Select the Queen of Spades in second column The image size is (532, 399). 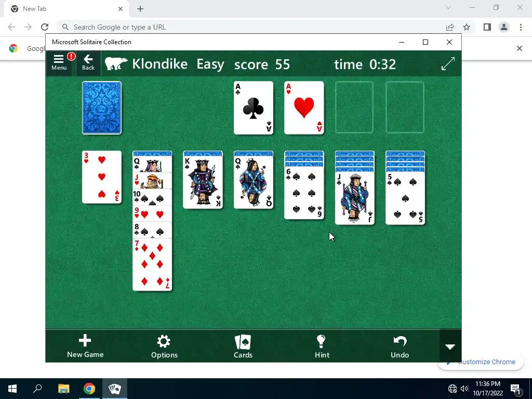pos(152,165)
